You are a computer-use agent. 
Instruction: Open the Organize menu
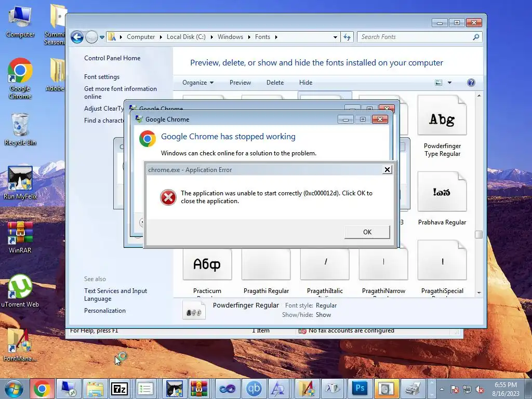pyautogui.click(x=198, y=83)
